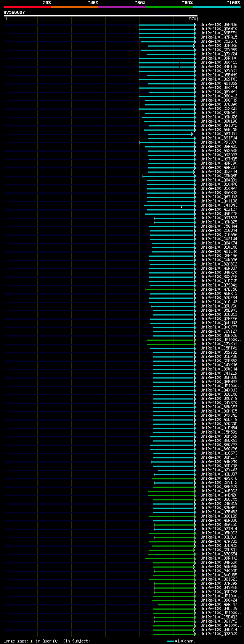Choose the UniRef100_B9GFH9 entry
244x644 pixels.
219,100
